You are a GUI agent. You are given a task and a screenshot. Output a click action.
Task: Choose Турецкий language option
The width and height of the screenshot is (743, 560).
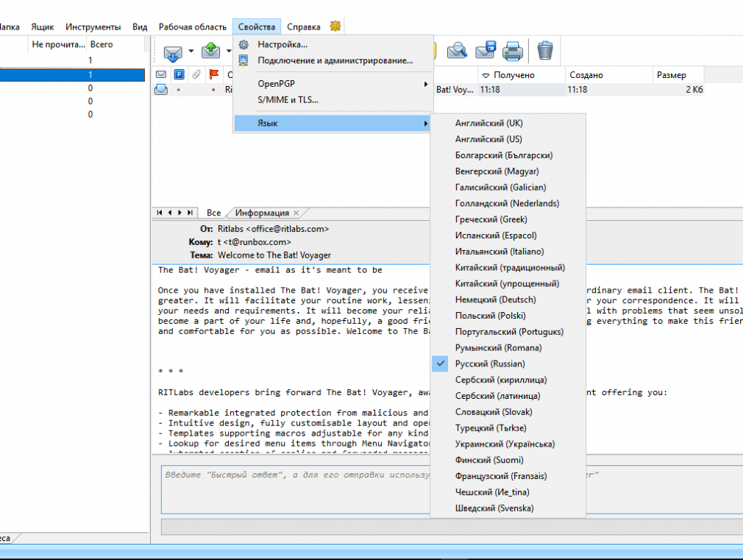point(508,428)
